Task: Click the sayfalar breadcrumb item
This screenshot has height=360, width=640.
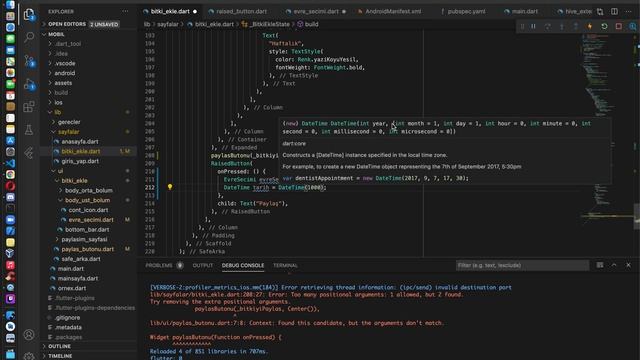Action: point(168,24)
